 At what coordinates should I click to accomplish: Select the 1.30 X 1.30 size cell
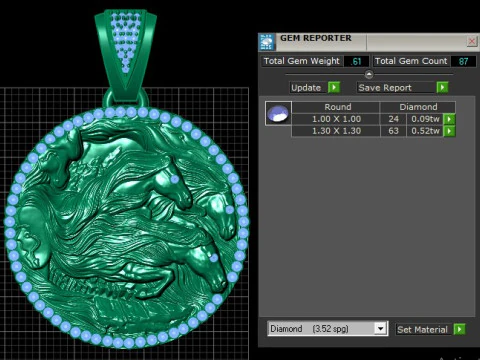click(x=336, y=131)
